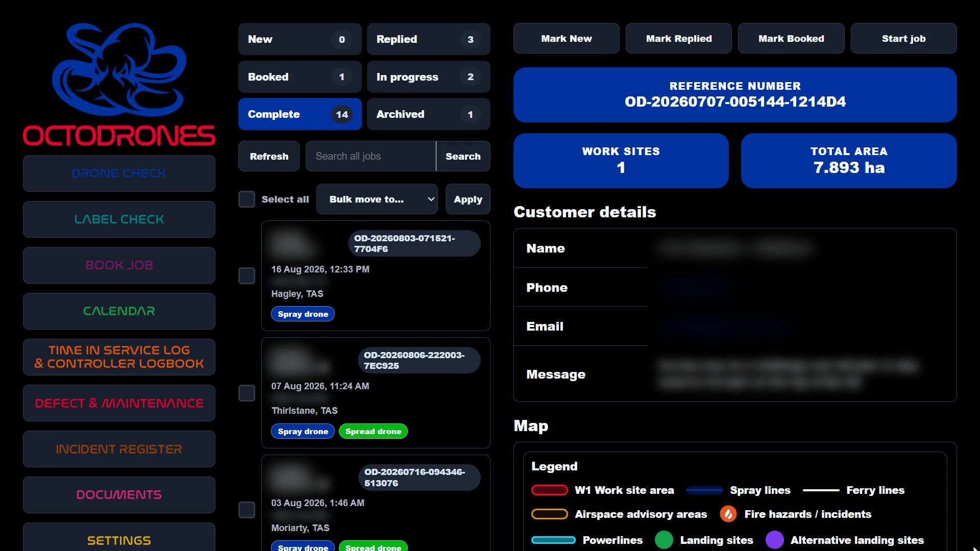Image resolution: width=980 pixels, height=551 pixels.
Task: Check the Hagley, TAS job checkbox
Action: tap(247, 275)
